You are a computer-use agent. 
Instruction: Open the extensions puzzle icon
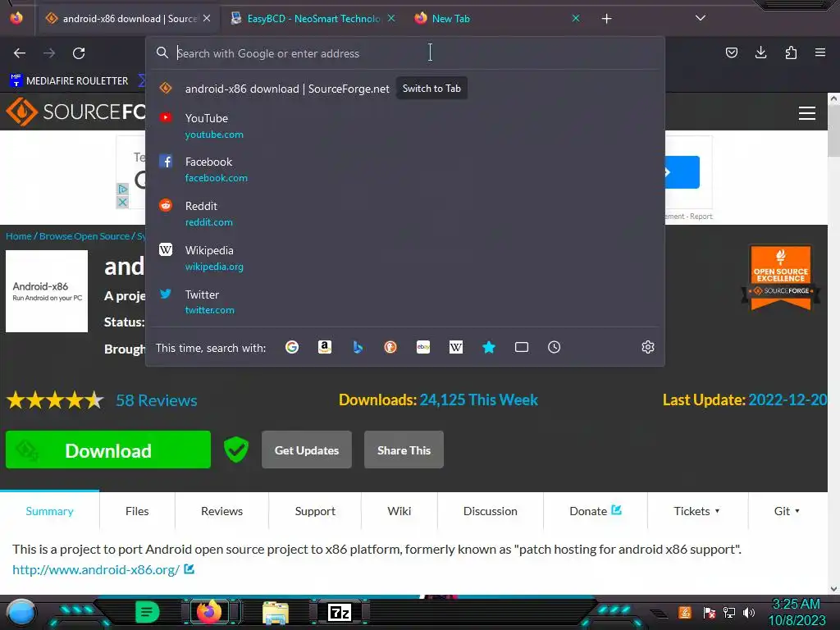tap(791, 52)
